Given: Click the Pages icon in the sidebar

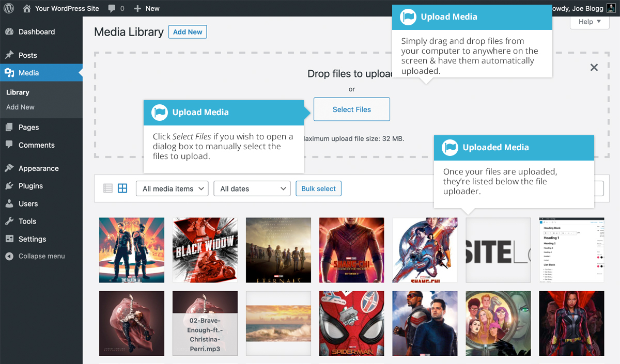Looking at the screenshot, I should 9,127.
